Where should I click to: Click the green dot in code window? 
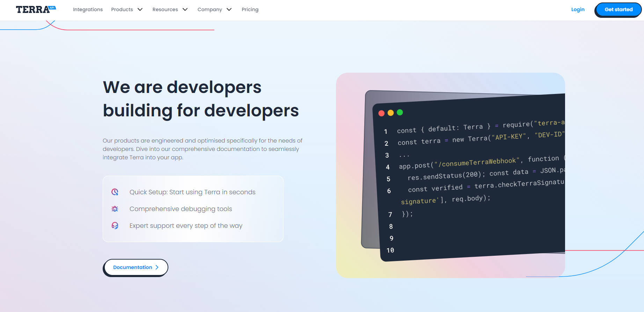point(400,112)
